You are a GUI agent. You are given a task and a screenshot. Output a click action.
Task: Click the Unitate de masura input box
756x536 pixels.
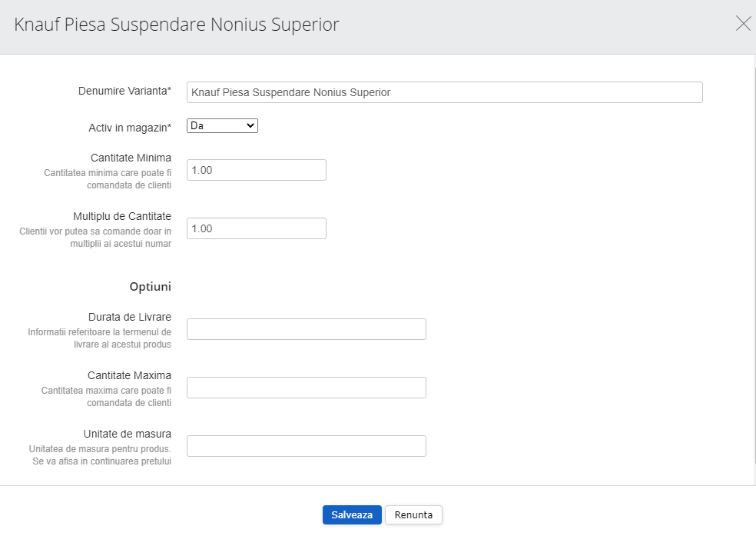(x=306, y=446)
